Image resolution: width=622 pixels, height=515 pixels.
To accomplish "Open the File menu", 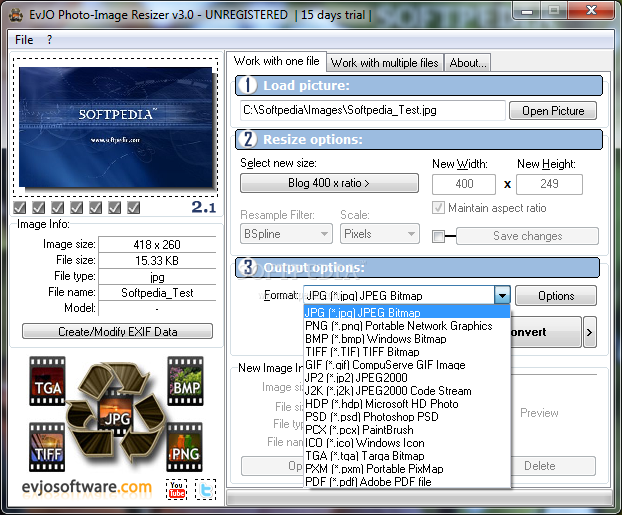I will tap(24, 40).
